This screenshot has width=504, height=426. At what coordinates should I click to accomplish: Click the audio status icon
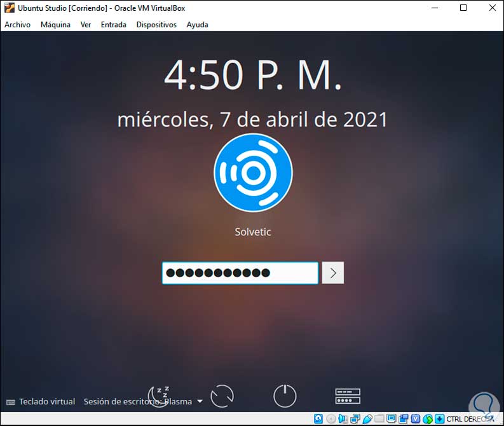click(x=343, y=418)
